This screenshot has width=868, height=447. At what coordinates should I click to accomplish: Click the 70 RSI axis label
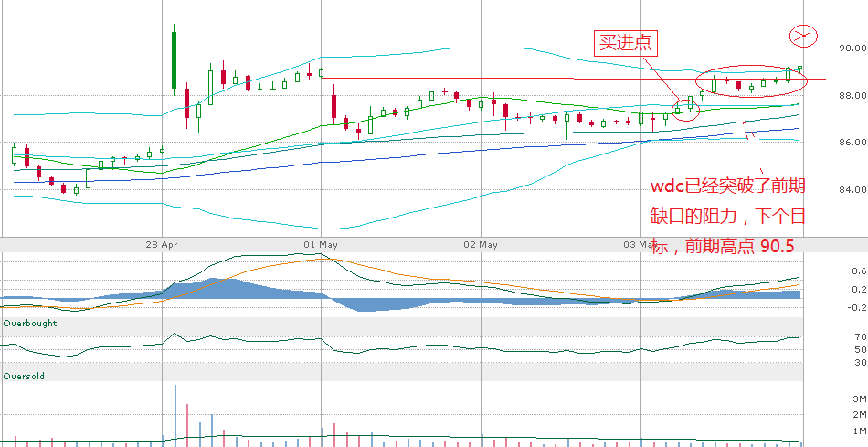click(x=859, y=337)
